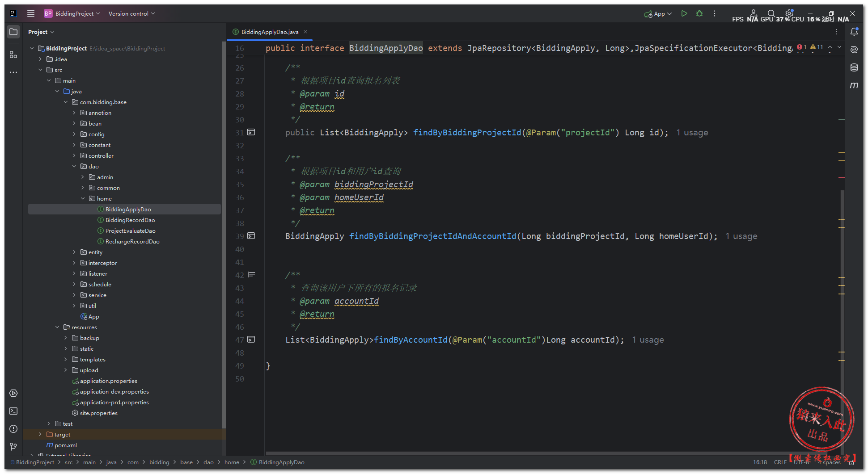The image size is (868, 474).
Task: Open the Problems tool window
Action: 13,429
